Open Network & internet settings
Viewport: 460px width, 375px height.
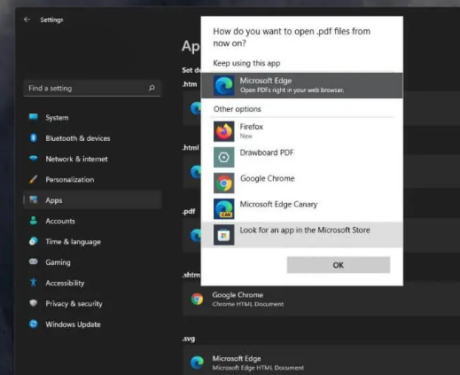coord(92,159)
